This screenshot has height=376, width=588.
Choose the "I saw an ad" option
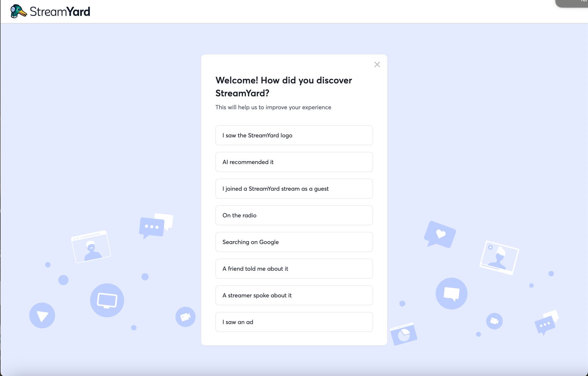294,322
